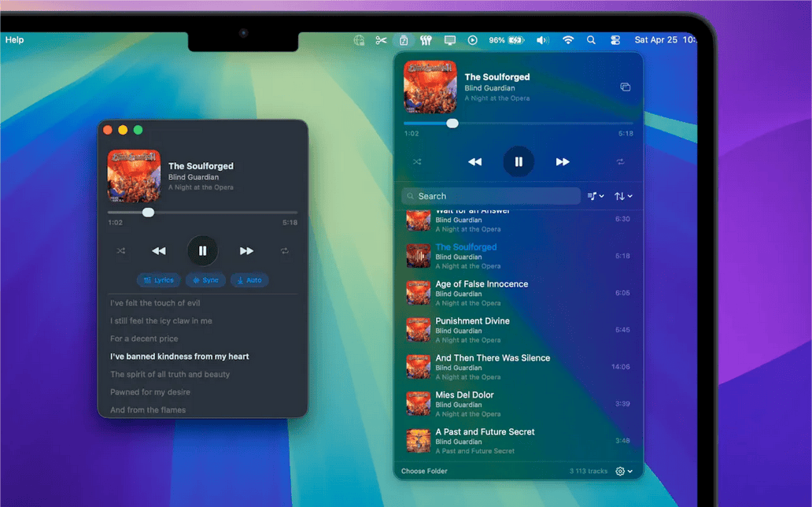Toggle the Auto scroll button
The height and width of the screenshot is (507, 812).
pyautogui.click(x=249, y=280)
